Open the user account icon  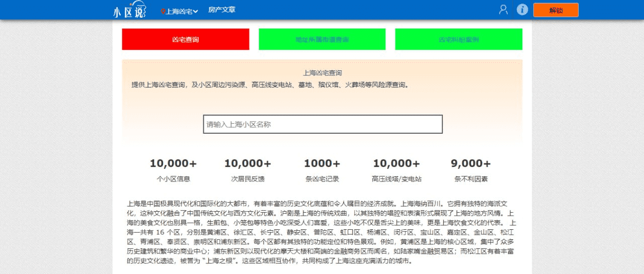point(503,10)
